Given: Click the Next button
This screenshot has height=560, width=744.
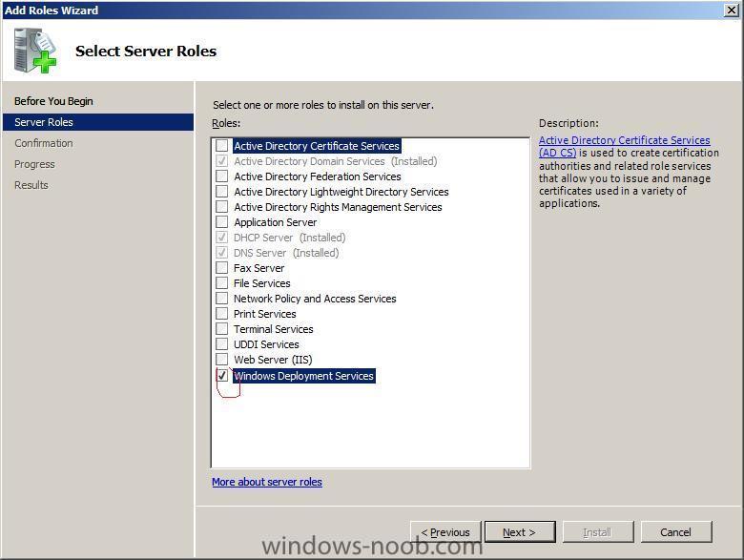Looking at the screenshot, I should (520, 532).
